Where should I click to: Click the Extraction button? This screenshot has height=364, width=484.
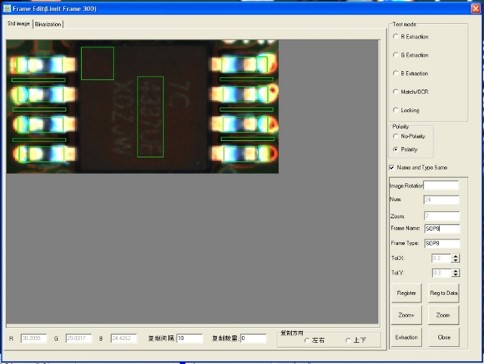point(406,337)
